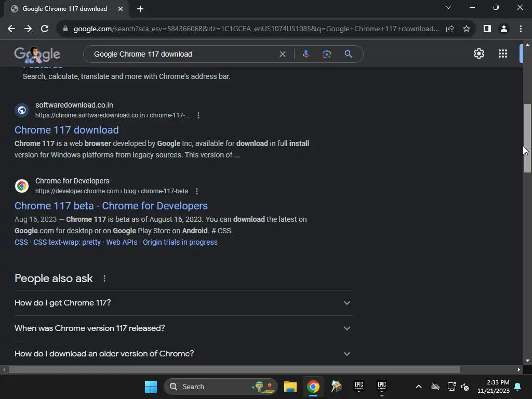The height and width of the screenshot is (399, 532).
Task: Click the scroll right arrow
Action: click(x=519, y=369)
